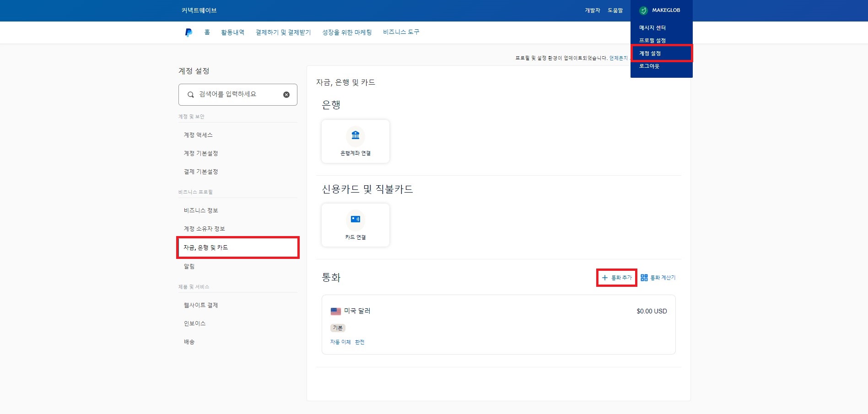Select 자금, 은행 및 카드 in sidebar
This screenshot has width=868, height=414.
pyautogui.click(x=206, y=247)
